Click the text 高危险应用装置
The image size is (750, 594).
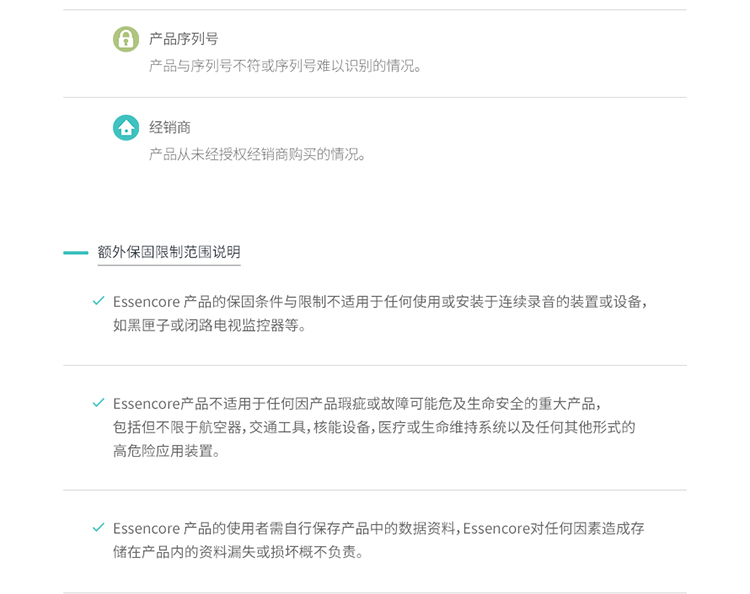tap(165, 451)
